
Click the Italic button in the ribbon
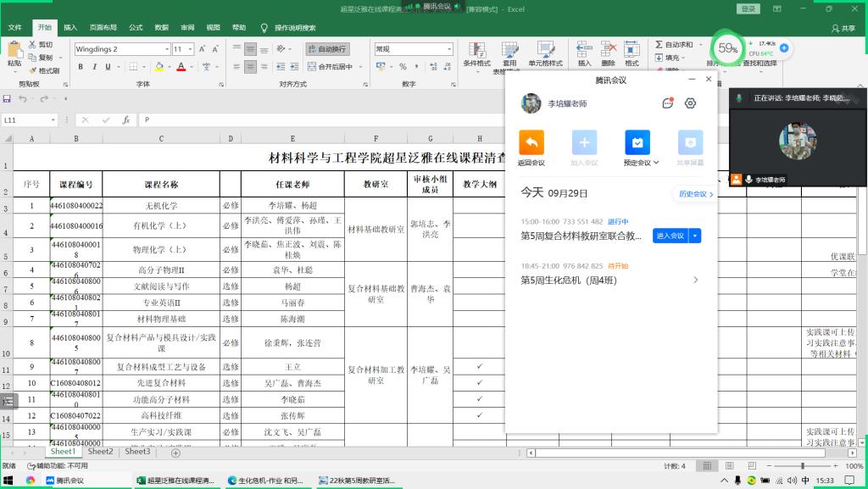(92, 66)
